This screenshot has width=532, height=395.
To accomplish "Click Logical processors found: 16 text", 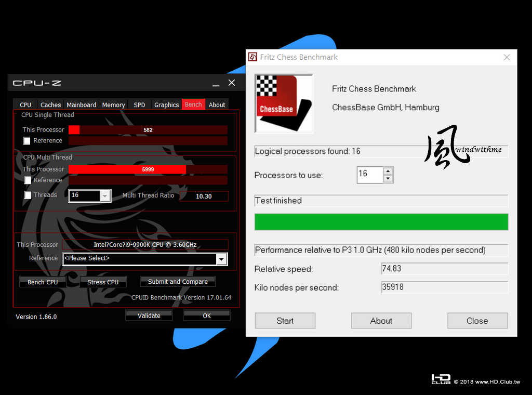I will pos(308,151).
